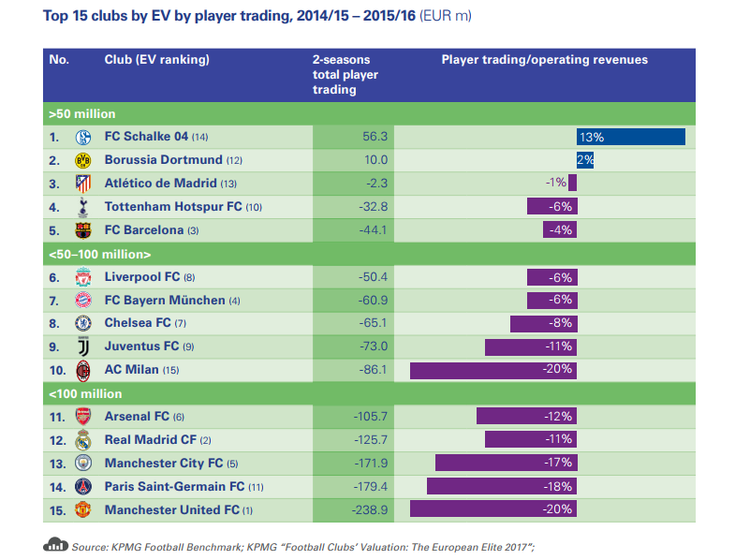Select the Borussia Dortmund BVB logo
735x560 pixels.
point(83,160)
